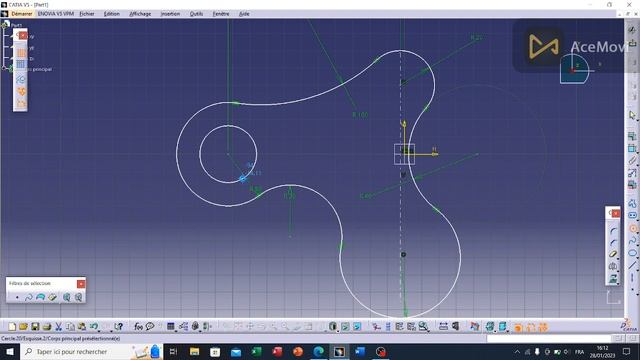Toggle snap to point icon in left palette
The width and height of the screenshot is (640, 360).
(21, 65)
